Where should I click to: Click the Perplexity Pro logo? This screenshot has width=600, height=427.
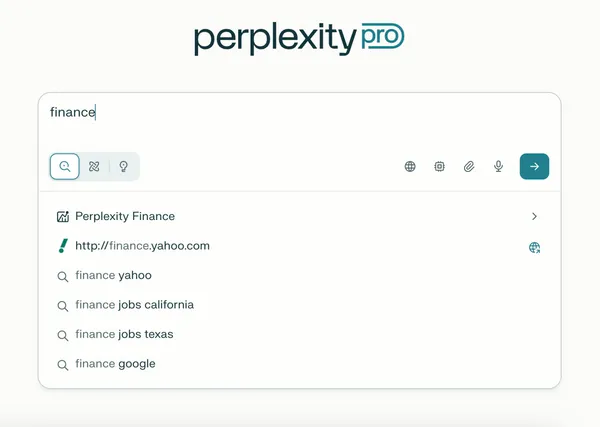[299, 38]
